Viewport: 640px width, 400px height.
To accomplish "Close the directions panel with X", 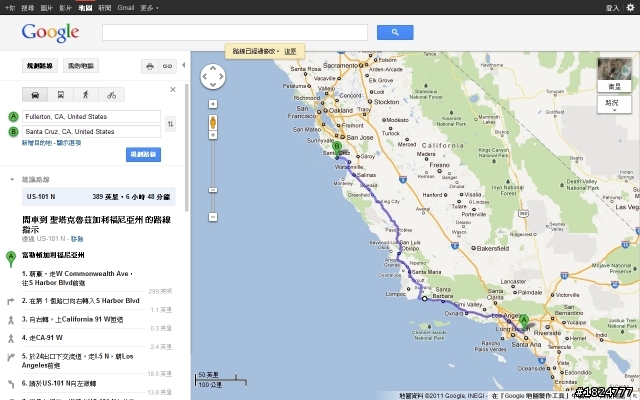I will (173, 89).
